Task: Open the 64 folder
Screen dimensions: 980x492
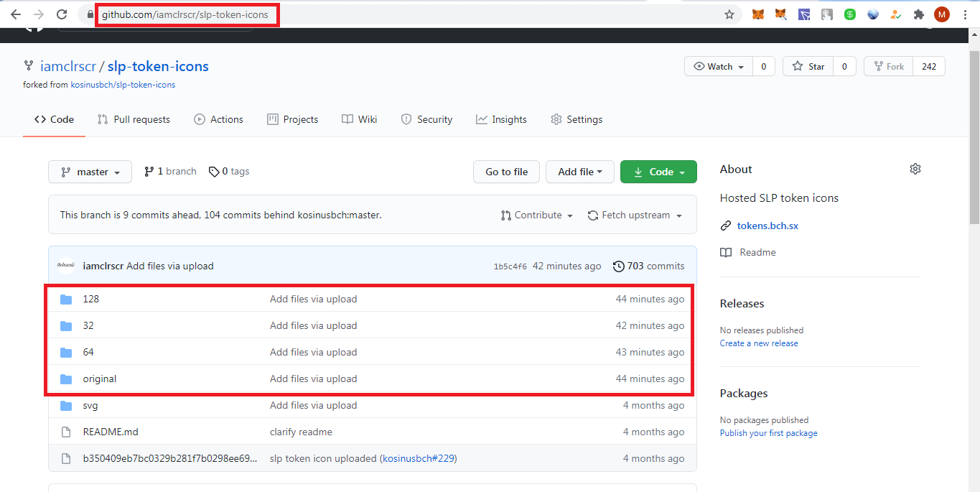Action: click(x=88, y=352)
